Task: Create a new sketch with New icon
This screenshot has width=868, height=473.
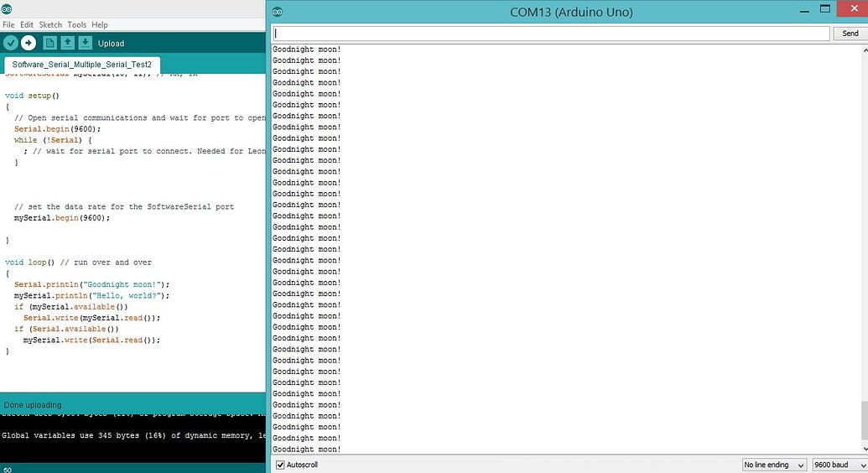Action: pyautogui.click(x=49, y=43)
